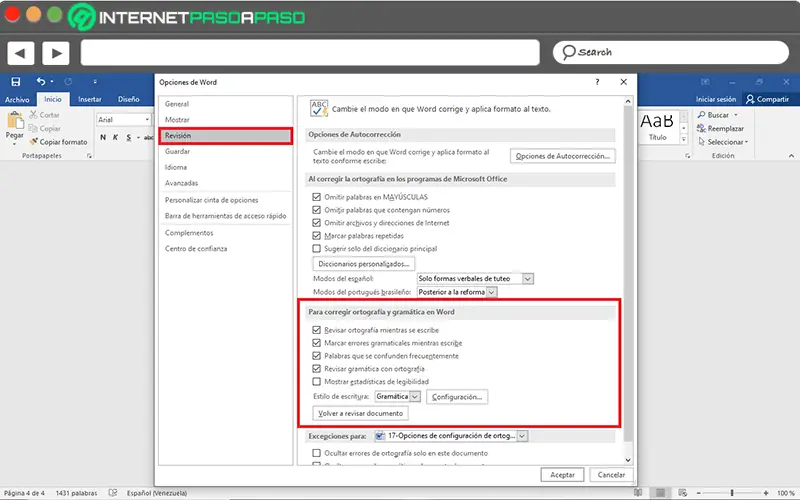This screenshot has width=800, height=500.
Task: Uncheck Omitir palabras que contengan números
Action: coord(316,210)
